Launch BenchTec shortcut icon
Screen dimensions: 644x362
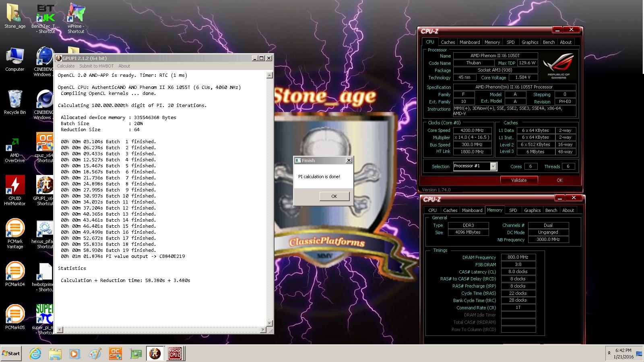[x=45, y=18]
